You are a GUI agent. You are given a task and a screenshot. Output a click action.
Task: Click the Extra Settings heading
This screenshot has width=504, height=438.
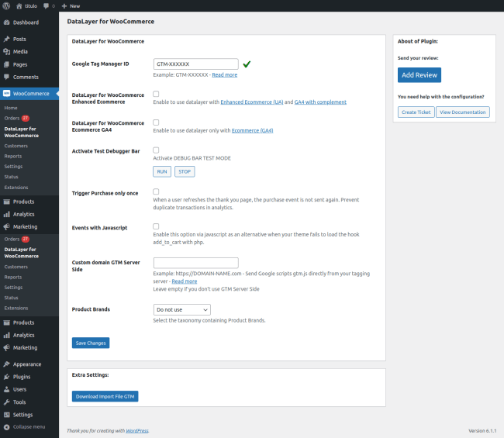pos(90,375)
